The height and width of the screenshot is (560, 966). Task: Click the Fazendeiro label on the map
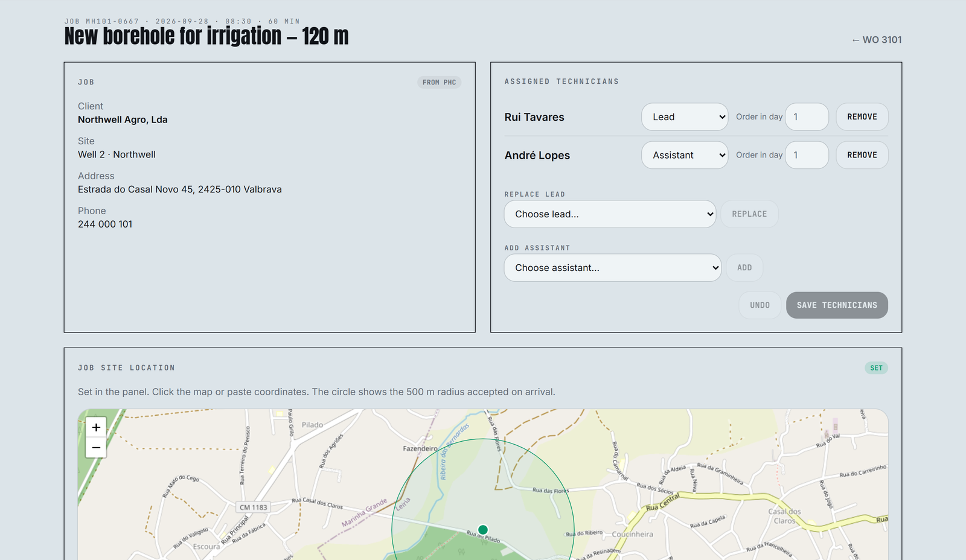tap(420, 448)
